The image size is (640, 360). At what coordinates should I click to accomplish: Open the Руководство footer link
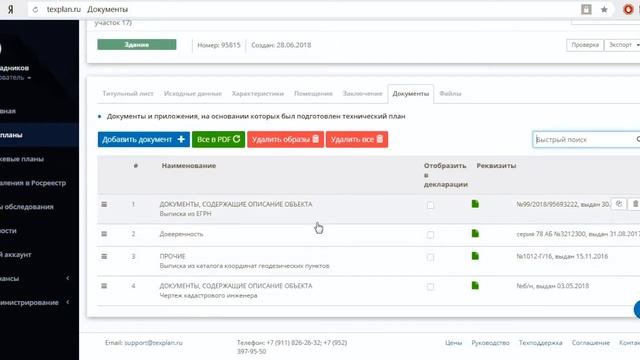[490, 342]
